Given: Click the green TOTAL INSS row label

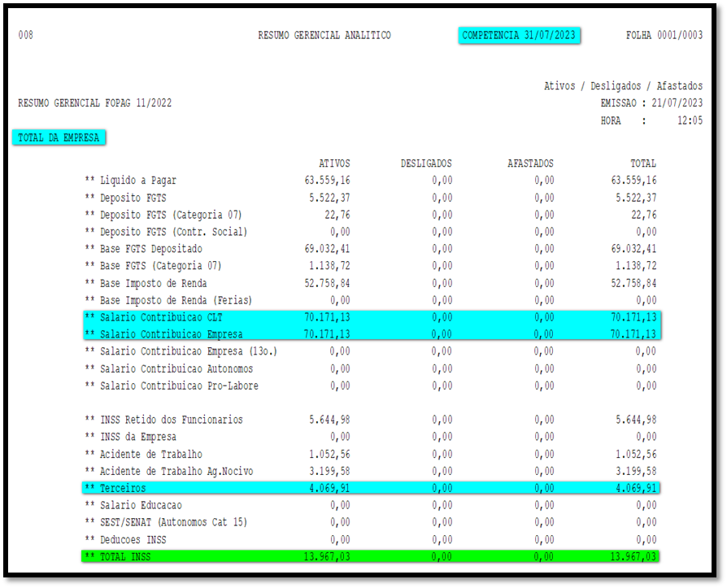Looking at the screenshot, I should point(125,557).
